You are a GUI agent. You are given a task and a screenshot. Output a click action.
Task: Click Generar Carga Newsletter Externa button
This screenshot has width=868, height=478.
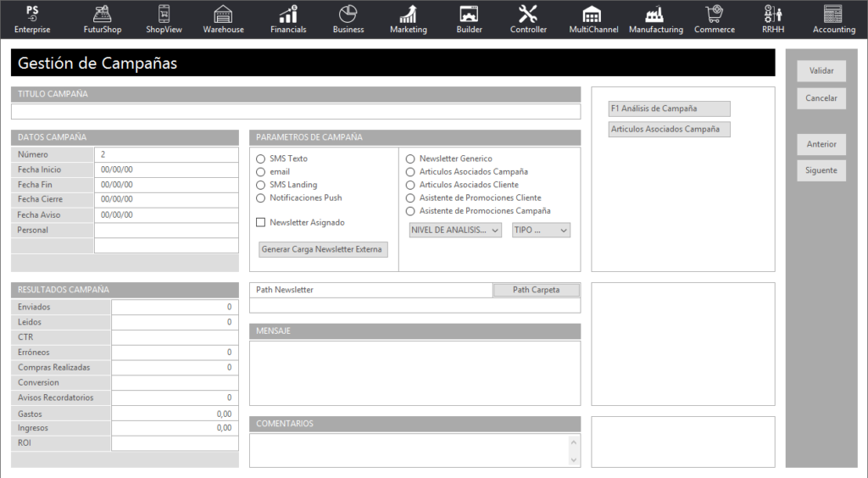323,249
